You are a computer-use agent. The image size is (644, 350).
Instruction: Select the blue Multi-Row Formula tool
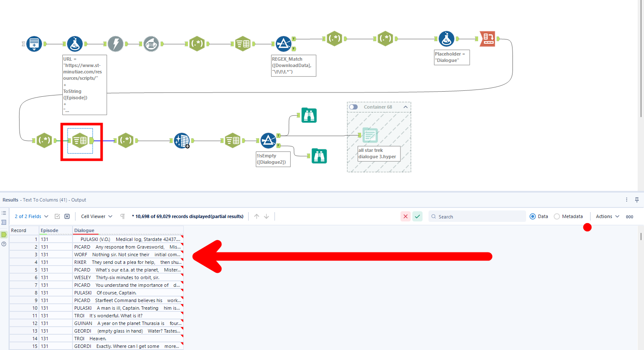click(182, 140)
